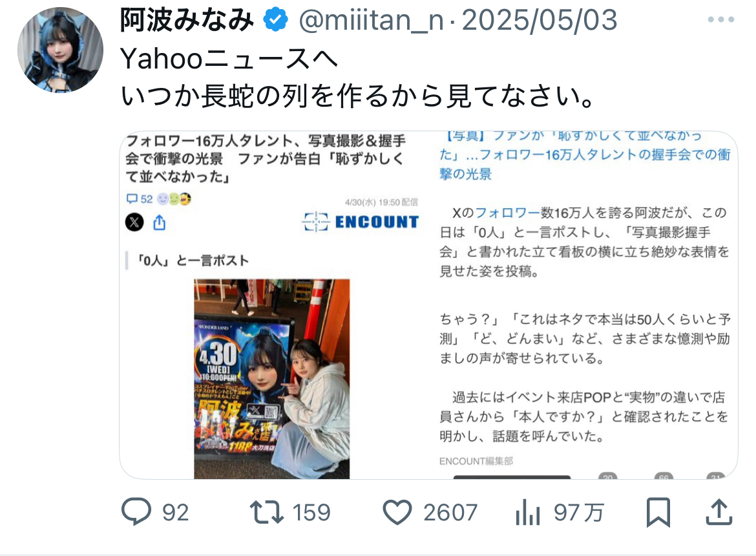Open the event photo with the 4.30 poster
This screenshot has width=756, height=556.
pos(272,379)
